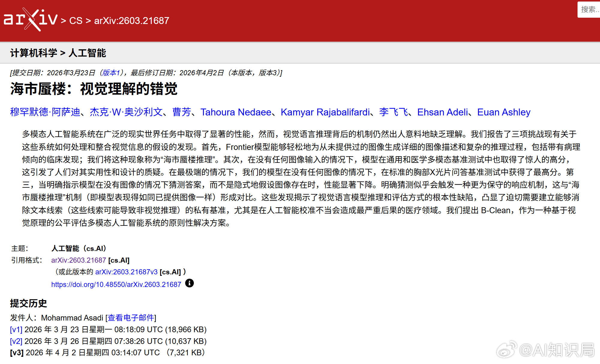Open [v1] submission history link

point(16,330)
